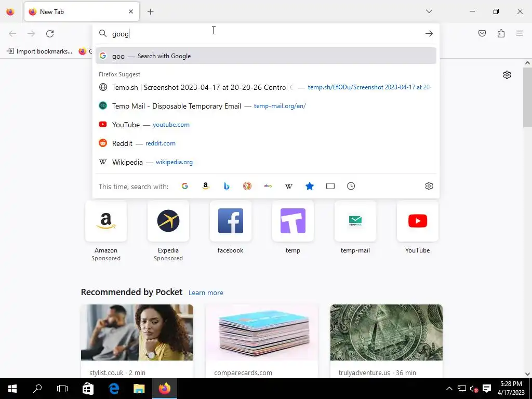Search this time with eBay icon

pyautogui.click(x=268, y=186)
